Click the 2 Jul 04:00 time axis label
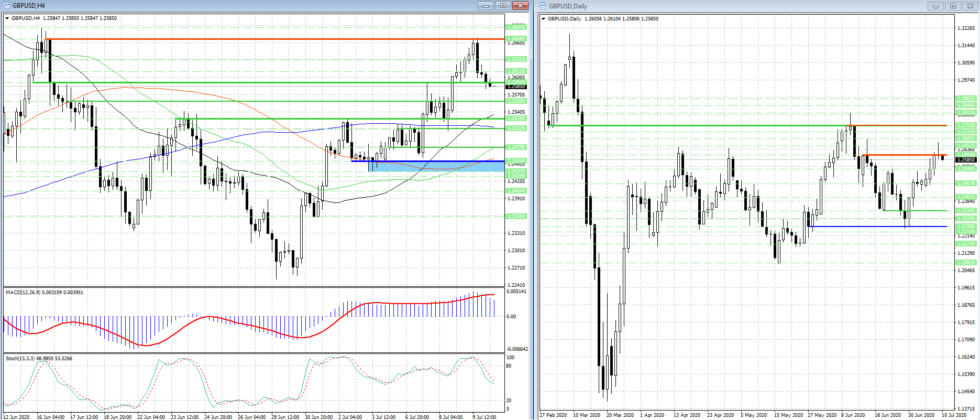Screen dimensions: 980x420 tap(350, 417)
